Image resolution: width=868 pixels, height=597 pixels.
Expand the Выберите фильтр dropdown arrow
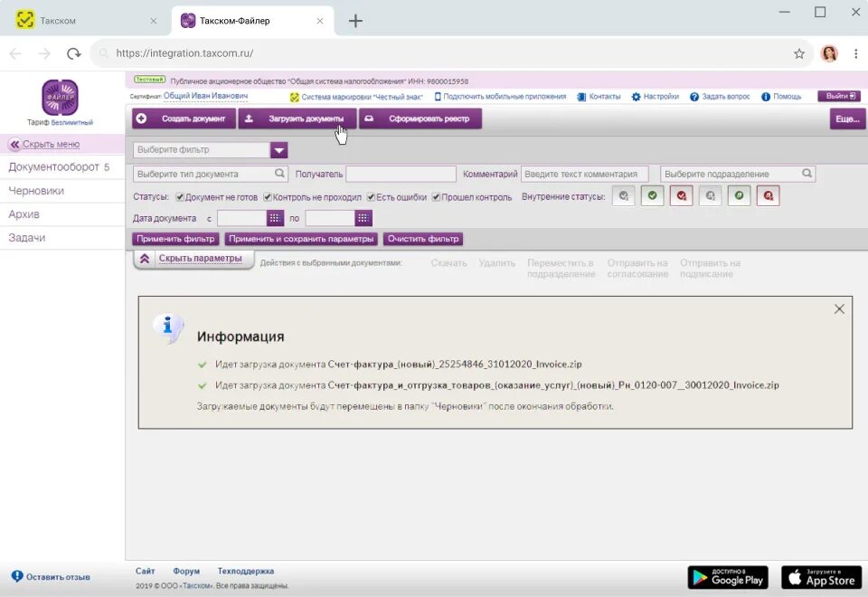279,150
